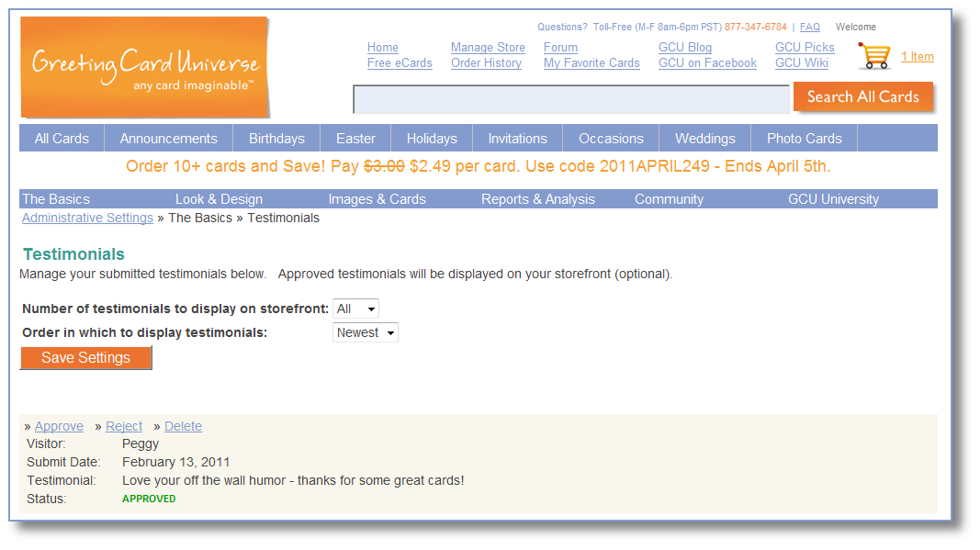Click the testimonial text about off the wall humor
The width and height of the screenshot is (980, 550).
click(293, 480)
